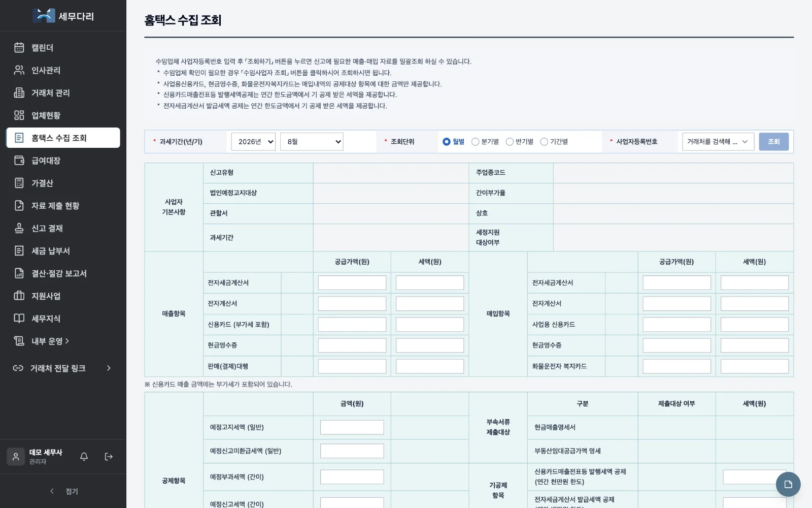Click 매출 신용카드 (부가세 포함) 세액 field
Screen dimensions: 812x508
pyautogui.click(x=430, y=325)
